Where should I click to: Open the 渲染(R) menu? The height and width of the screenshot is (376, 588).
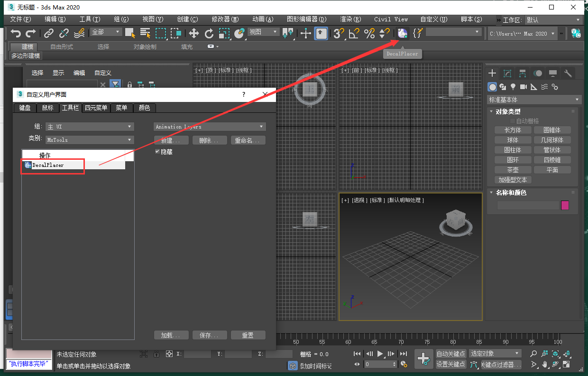tap(350, 19)
